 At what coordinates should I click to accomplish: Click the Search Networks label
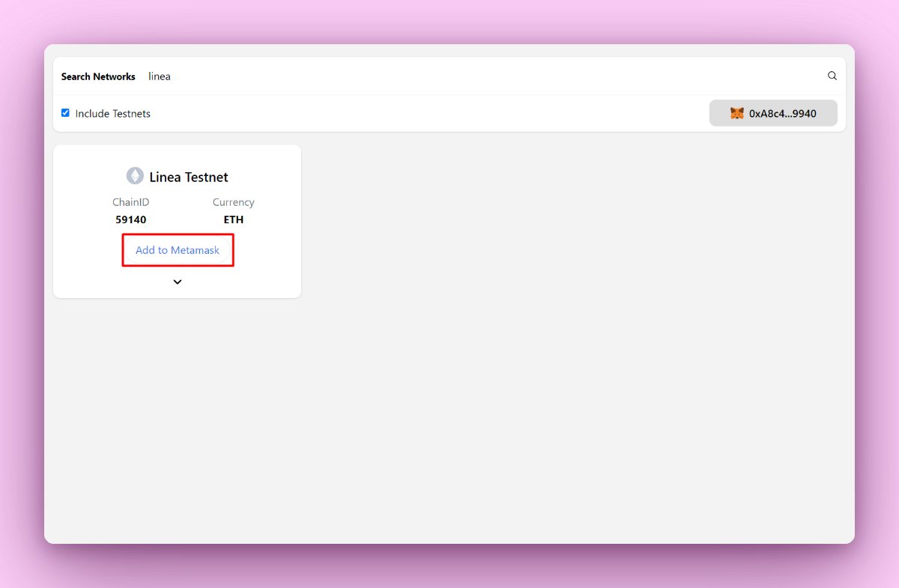click(98, 76)
